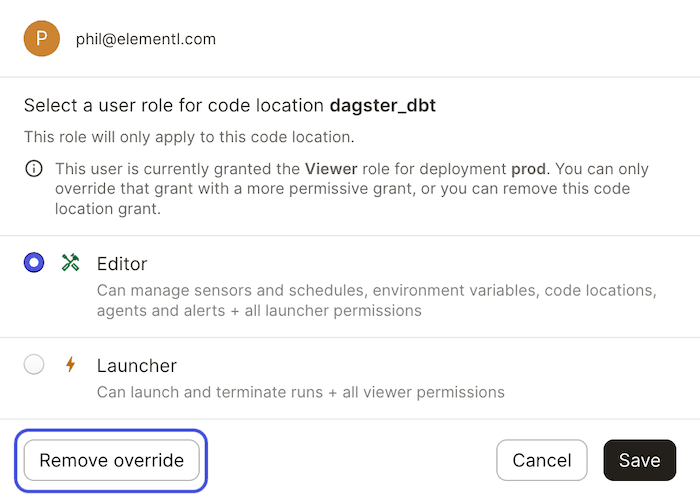Click the info circle icon
Image resolution: width=700 pixels, height=500 pixels.
(x=34, y=169)
